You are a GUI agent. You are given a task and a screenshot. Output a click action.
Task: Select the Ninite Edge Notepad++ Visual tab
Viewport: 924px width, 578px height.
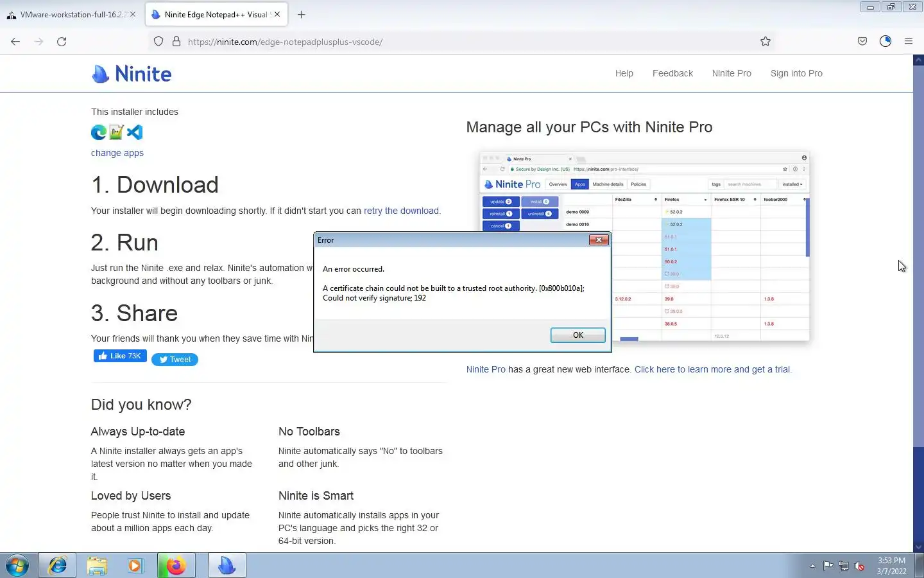(216, 14)
